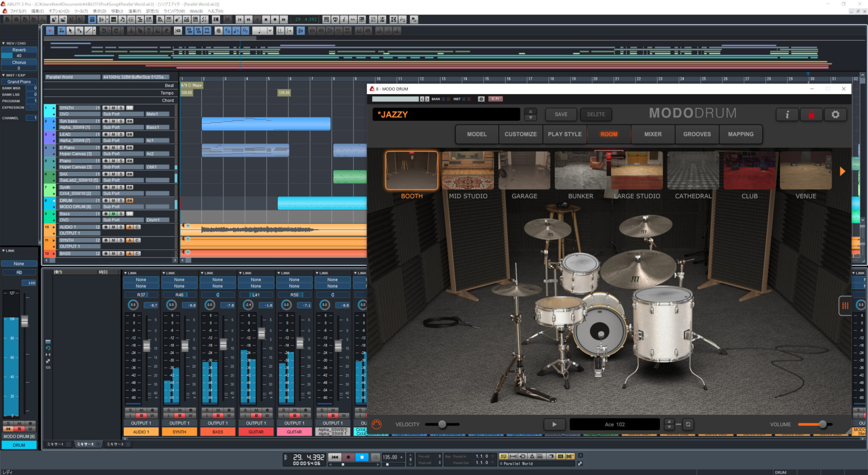This screenshot has width=868, height=475.
Task: Click the refresh groove icon beside Ace 102
Action: click(x=688, y=424)
